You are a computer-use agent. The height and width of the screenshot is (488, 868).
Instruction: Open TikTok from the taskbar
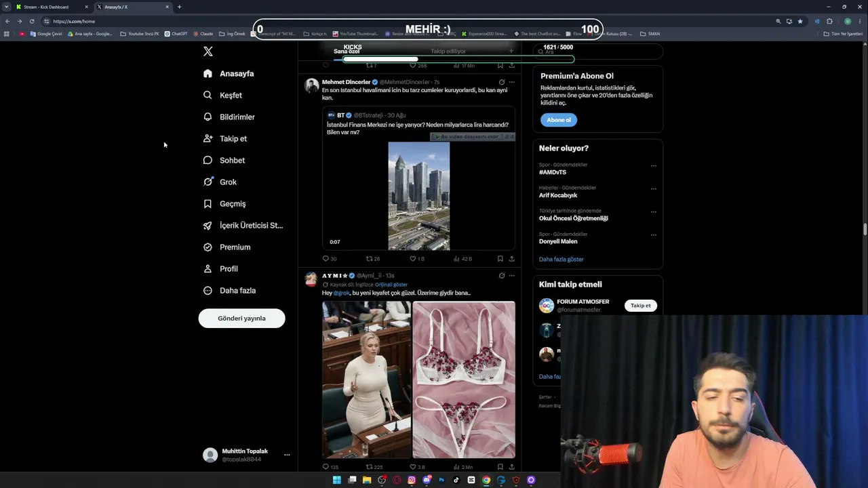[456, 480]
